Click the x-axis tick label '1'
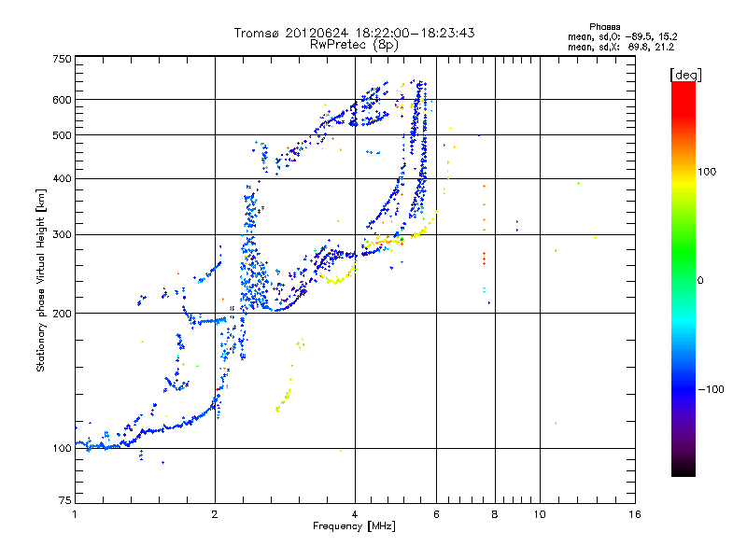This screenshot has width=747, height=560. (x=75, y=514)
